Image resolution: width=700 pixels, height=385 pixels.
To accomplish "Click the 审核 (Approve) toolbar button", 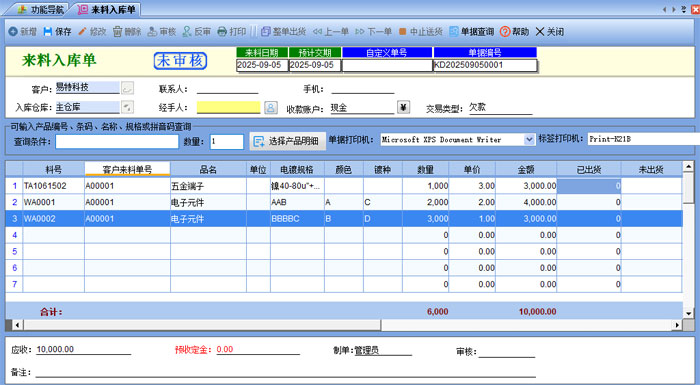I will 162,32.
